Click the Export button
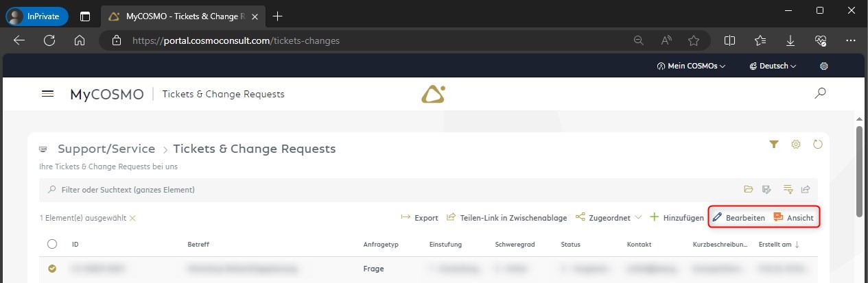This screenshot has height=283, width=868. pos(419,218)
